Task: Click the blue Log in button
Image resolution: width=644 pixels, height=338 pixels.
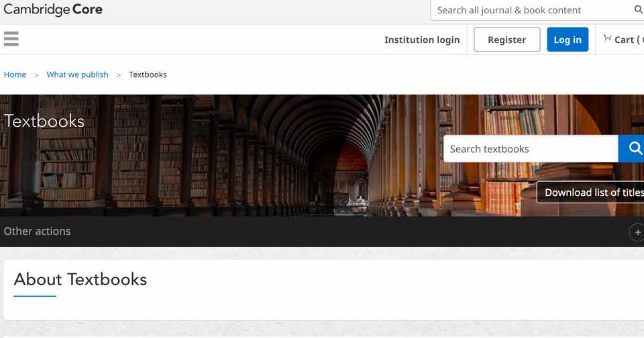Action: coord(568,40)
